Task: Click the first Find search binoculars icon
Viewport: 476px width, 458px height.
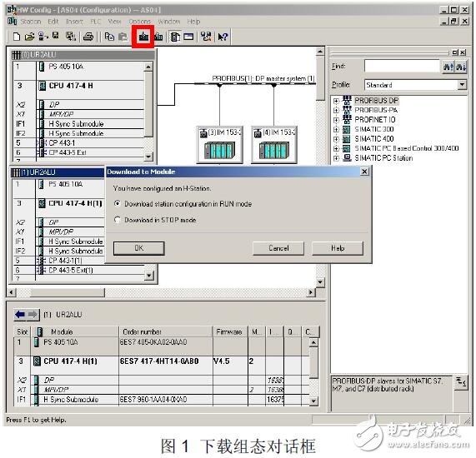Action: (x=448, y=67)
